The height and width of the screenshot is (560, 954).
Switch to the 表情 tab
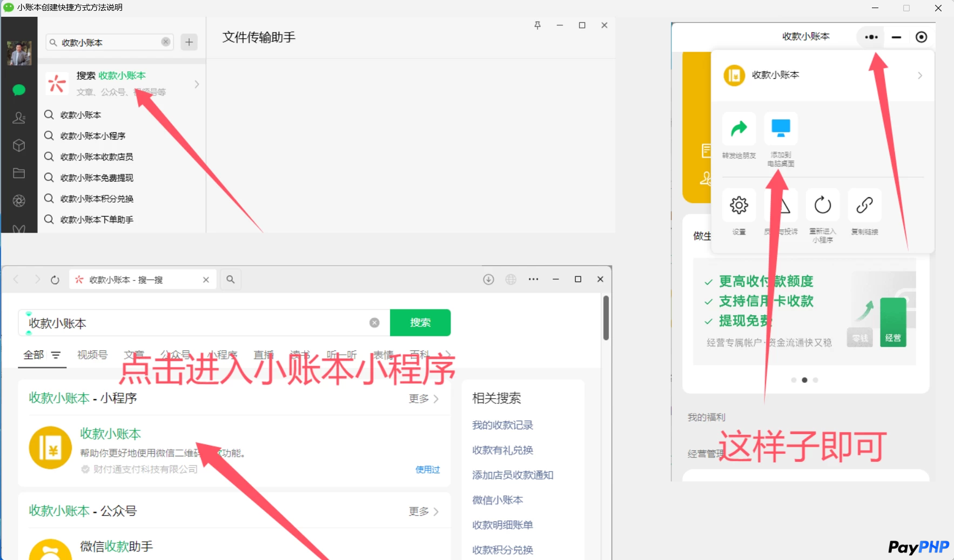(x=384, y=355)
